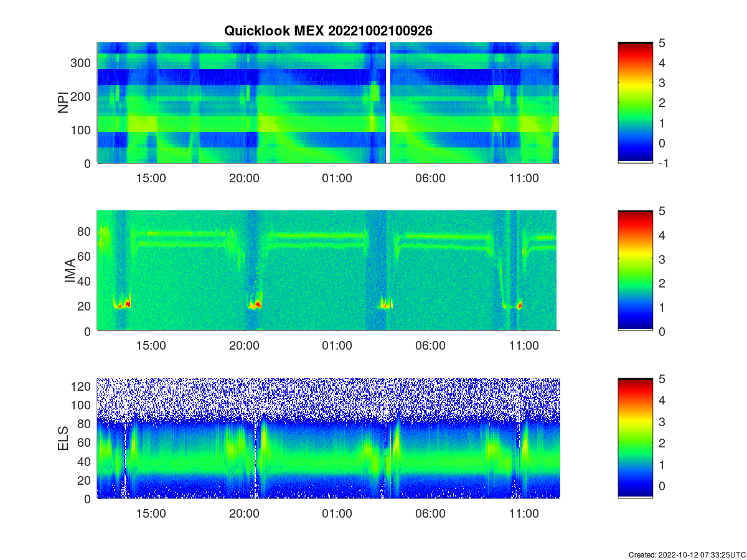Click the '120' tick on ELS y-axis
The width and height of the screenshot is (747, 560).
click(82, 386)
